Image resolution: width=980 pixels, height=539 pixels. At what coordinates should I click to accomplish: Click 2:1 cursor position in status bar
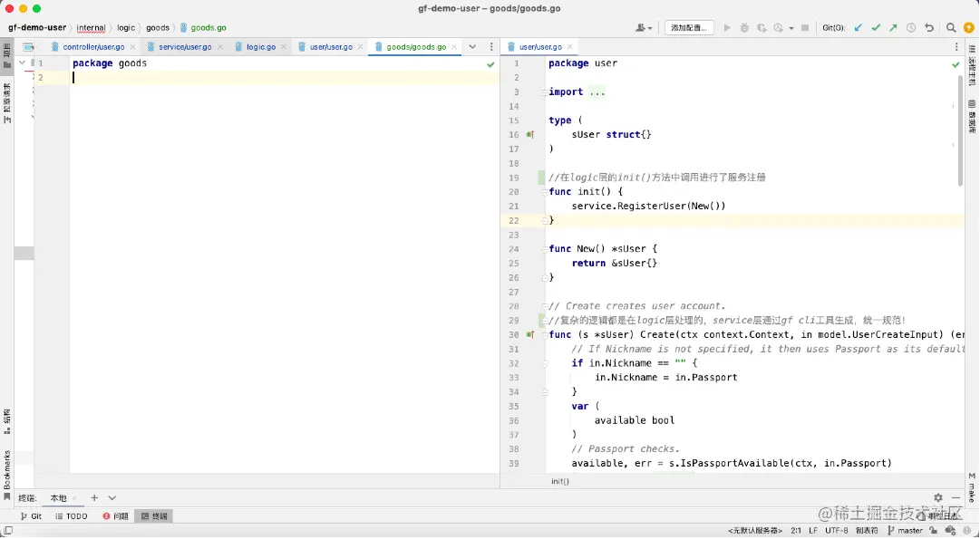click(x=796, y=530)
